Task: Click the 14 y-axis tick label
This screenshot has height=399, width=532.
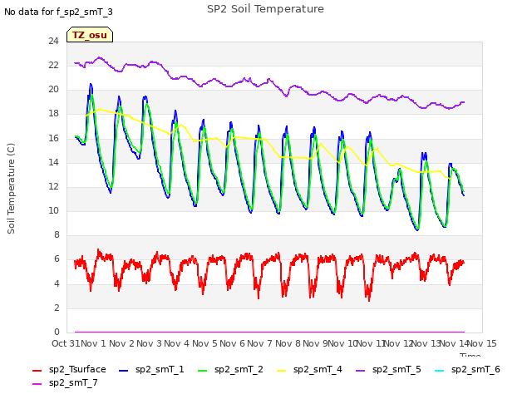Action: (x=53, y=162)
